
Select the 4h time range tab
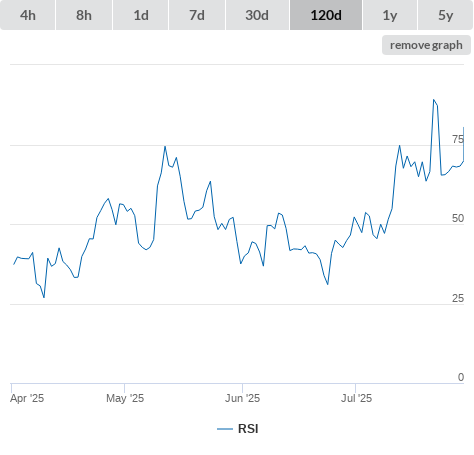tap(28, 15)
